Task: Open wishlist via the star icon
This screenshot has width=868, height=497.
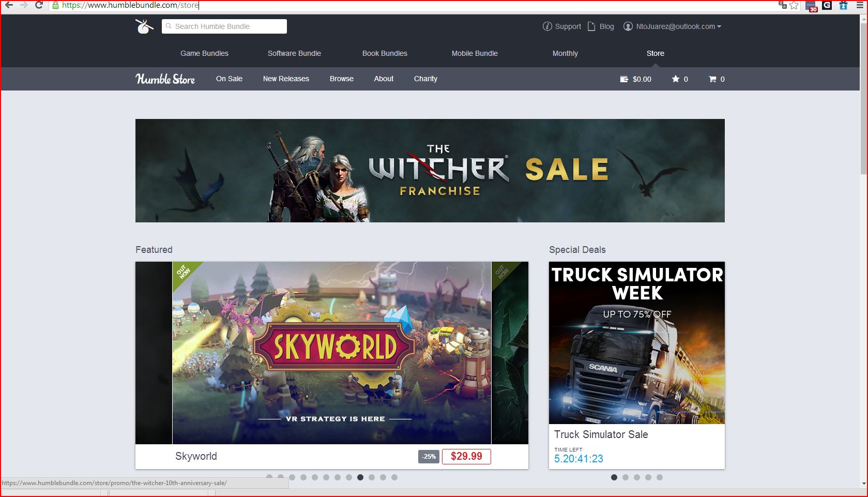Action: coord(675,79)
